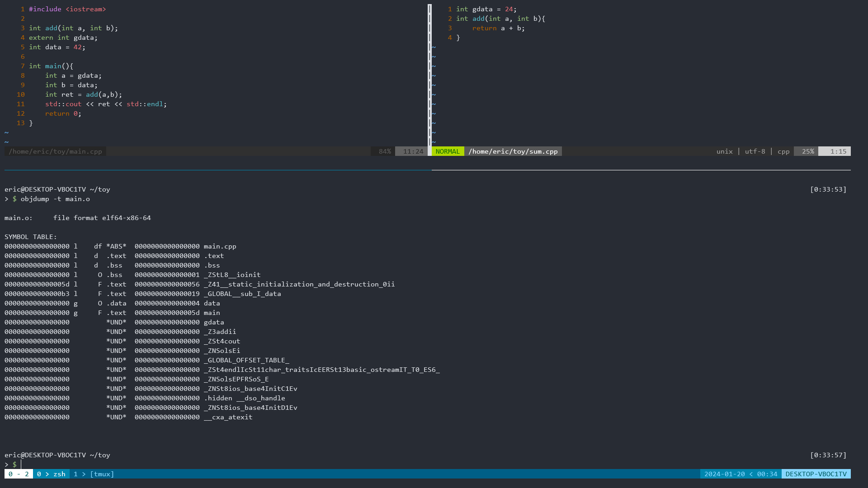
Task: Click the 2024-01-20 < 00:34 date in status bar
Action: click(x=741, y=474)
